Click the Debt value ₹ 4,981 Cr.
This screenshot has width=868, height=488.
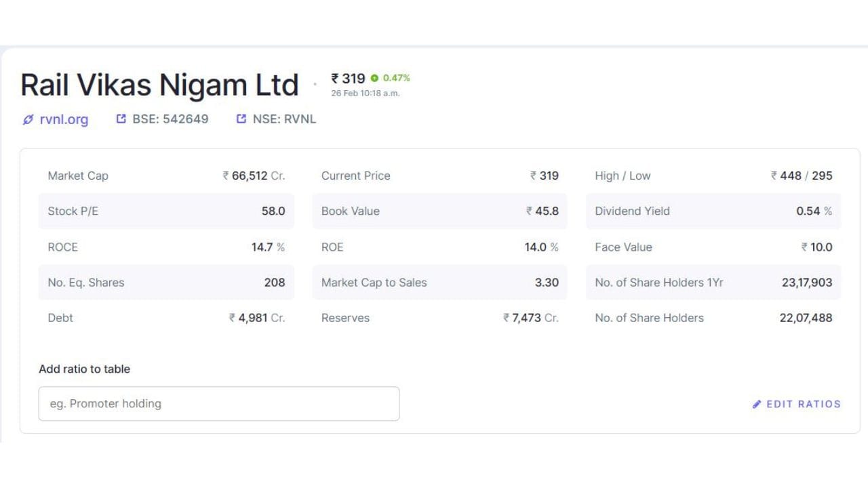coord(257,318)
